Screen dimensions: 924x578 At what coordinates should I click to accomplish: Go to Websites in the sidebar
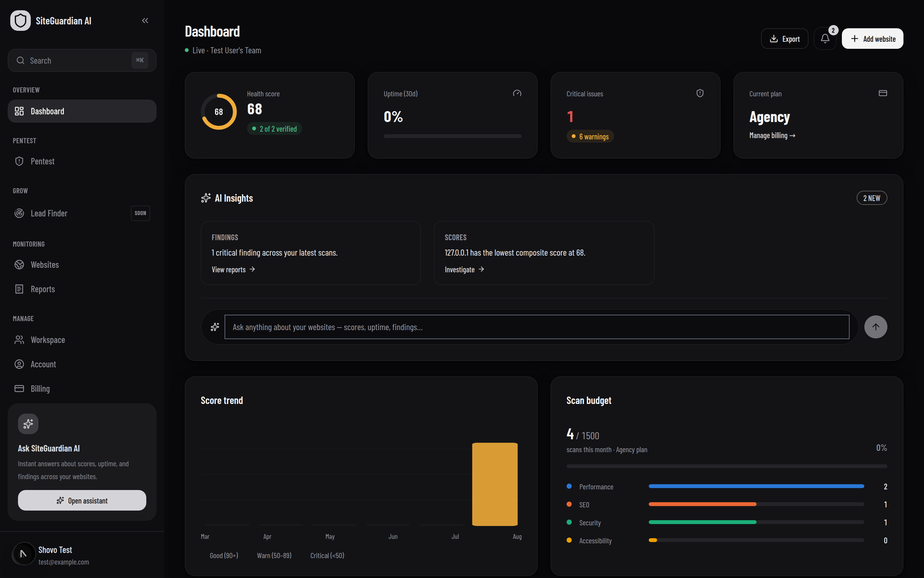click(x=82, y=265)
